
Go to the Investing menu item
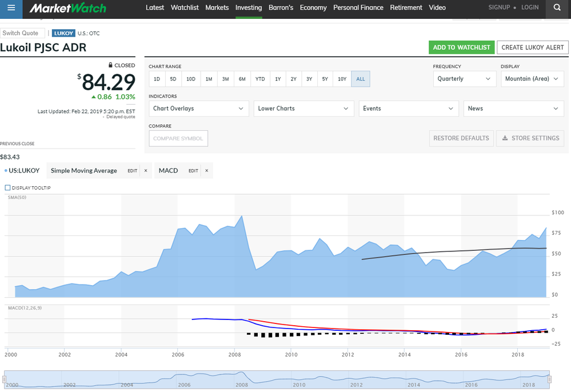(x=249, y=8)
